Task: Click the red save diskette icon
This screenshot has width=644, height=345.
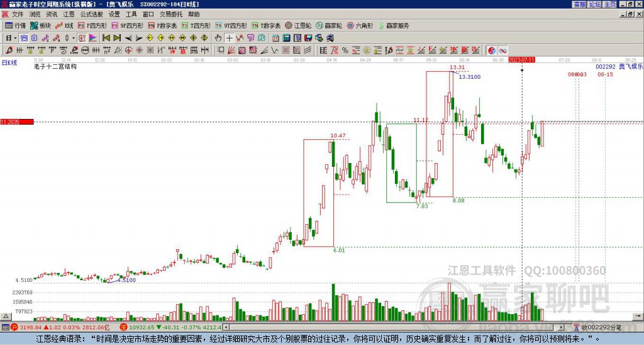Action: click(x=308, y=38)
